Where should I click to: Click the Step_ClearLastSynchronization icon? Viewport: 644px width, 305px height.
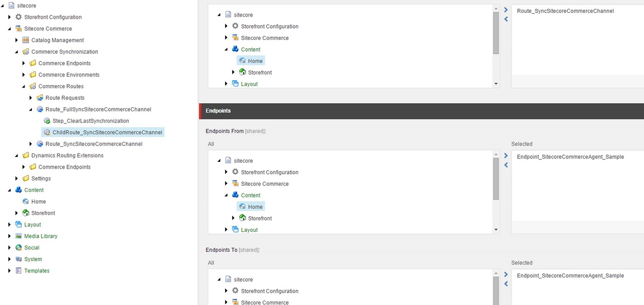47,121
